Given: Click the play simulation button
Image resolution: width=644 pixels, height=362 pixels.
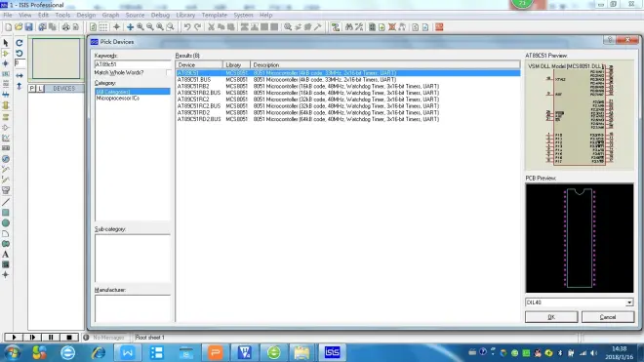Looking at the screenshot, I should (14, 338).
